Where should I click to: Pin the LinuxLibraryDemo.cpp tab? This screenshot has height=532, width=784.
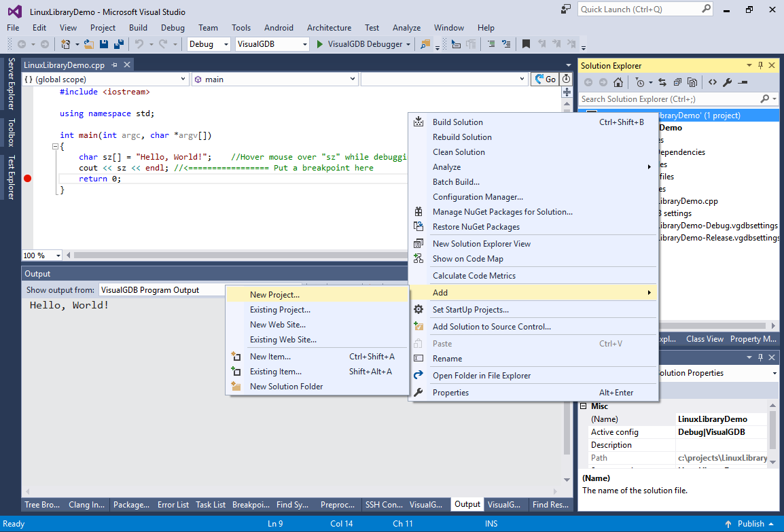pos(115,65)
